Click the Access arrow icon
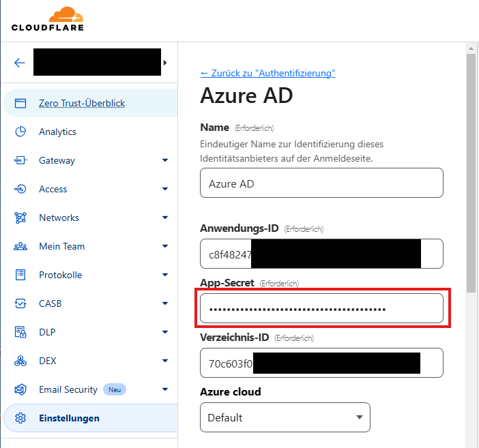 pos(20,189)
